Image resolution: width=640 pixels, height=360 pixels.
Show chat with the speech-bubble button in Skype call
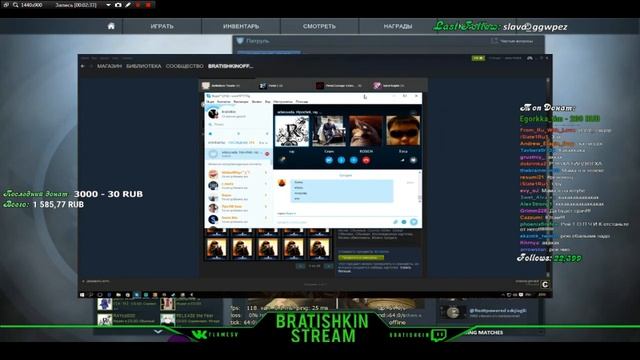(413, 160)
